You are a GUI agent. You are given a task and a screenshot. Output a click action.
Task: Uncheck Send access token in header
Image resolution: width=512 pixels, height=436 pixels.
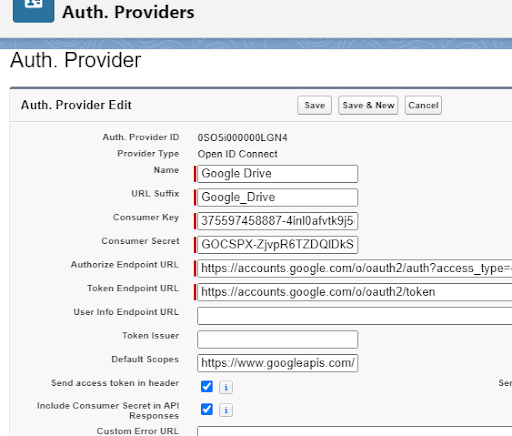coord(207,387)
